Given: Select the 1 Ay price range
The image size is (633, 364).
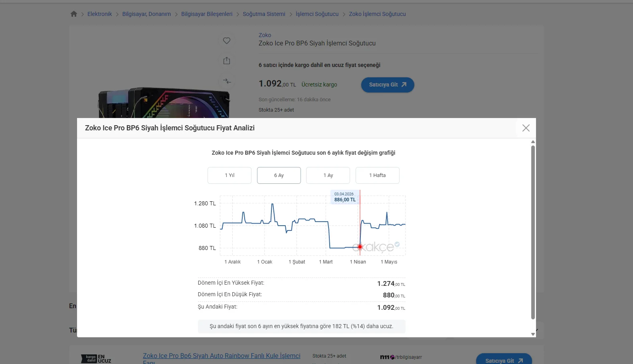Looking at the screenshot, I should tap(328, 175).
